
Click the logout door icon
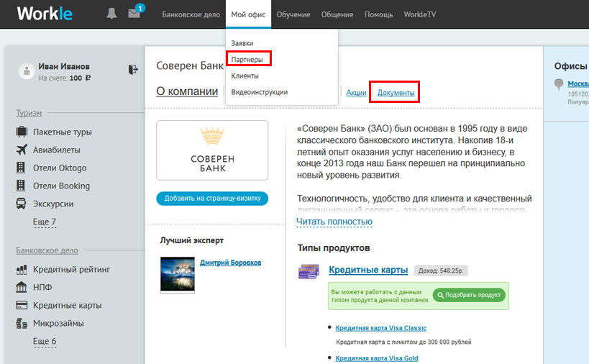133,70
